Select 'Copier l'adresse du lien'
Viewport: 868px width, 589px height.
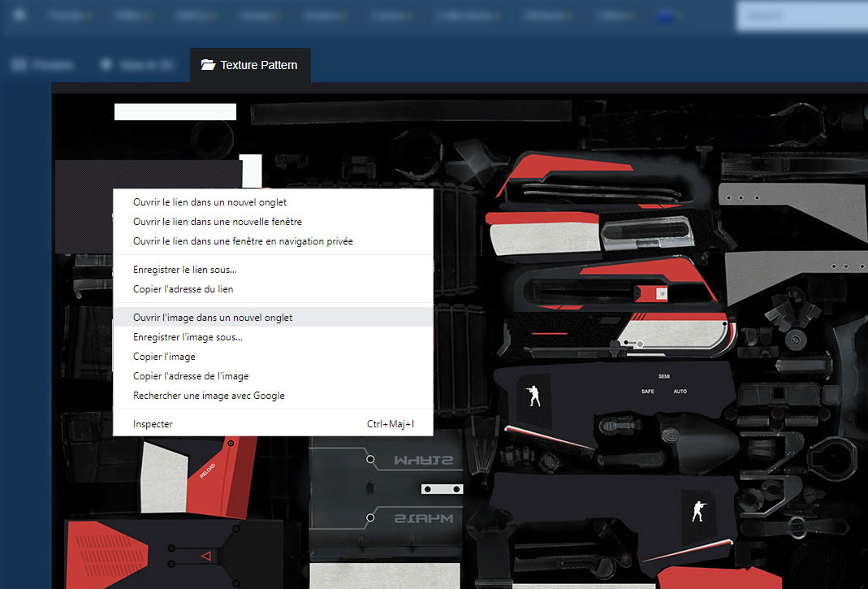tap(273, 289)
